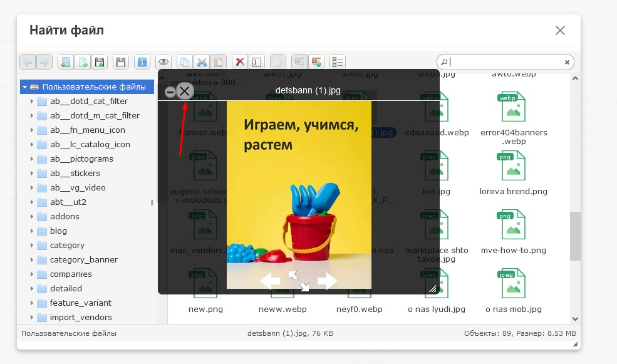Open the companies folder in tree
This screenshot has width=617, height=364.
[70, 274]
